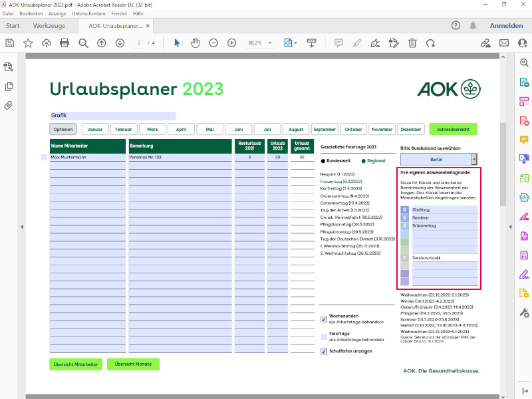Click the Übersicht Mitarbeiter button
The height and width of the screenshot is (399, 532).
[76, 364]
